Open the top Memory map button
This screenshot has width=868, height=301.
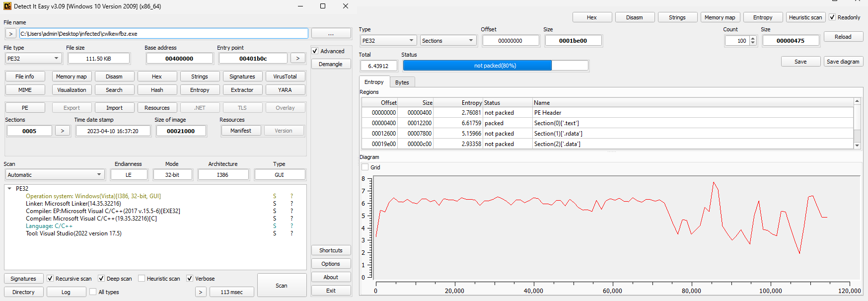tap(720, 17)
